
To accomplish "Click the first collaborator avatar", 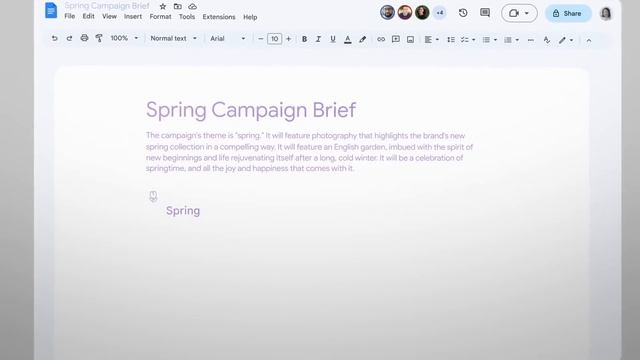I will point(387,12).
